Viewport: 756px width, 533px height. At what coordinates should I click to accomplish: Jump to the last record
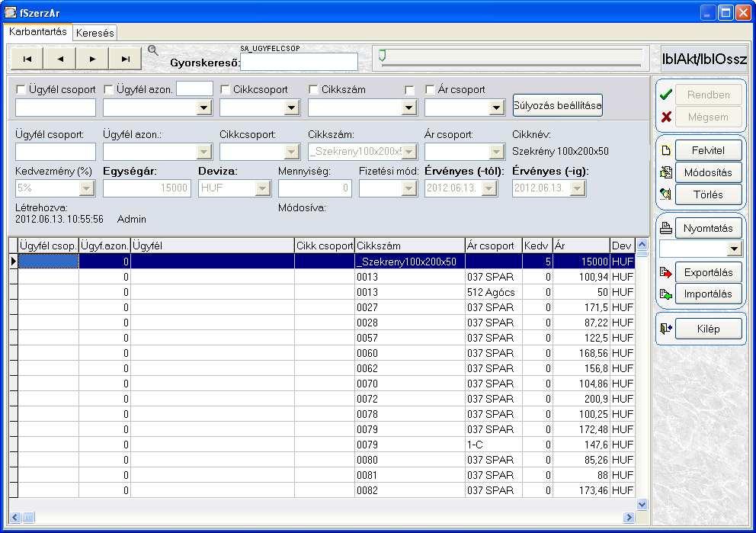coord(125,59)
